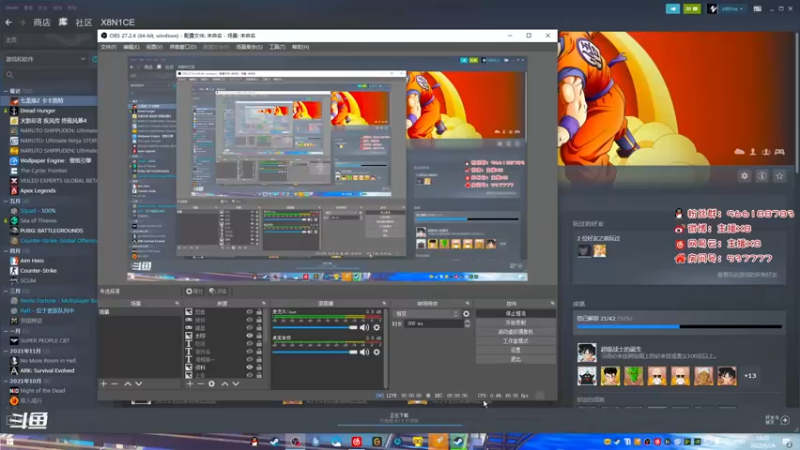Viewport: 800px width, 450px height.
Task: Open Steam 游戏和软件 filter dropdown
Action: click(45, 59)
